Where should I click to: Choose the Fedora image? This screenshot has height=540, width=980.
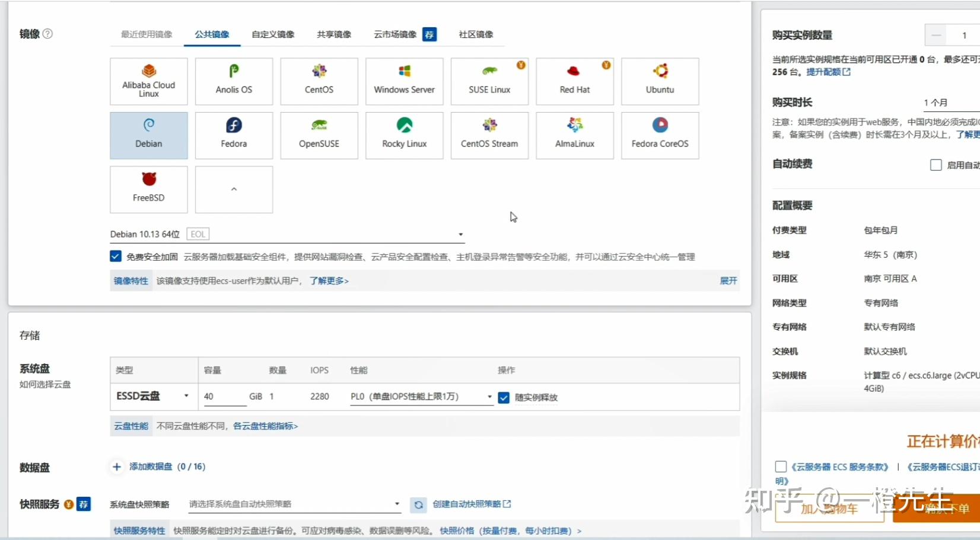(234, 136)
